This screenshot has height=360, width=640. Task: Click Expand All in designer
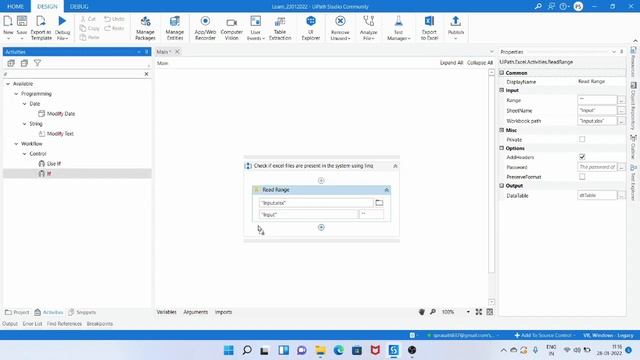pyautogui.click(x=451, y=63)
